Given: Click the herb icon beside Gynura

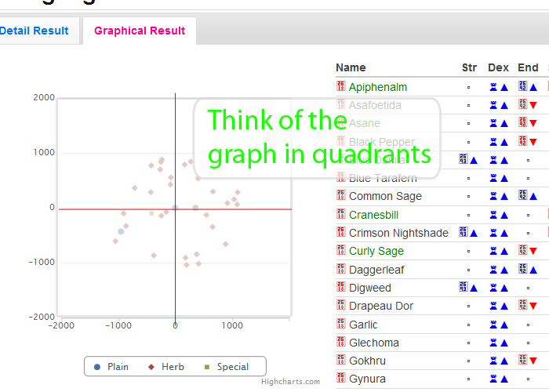Looking at the screenshot, I should tap(340, 379).
